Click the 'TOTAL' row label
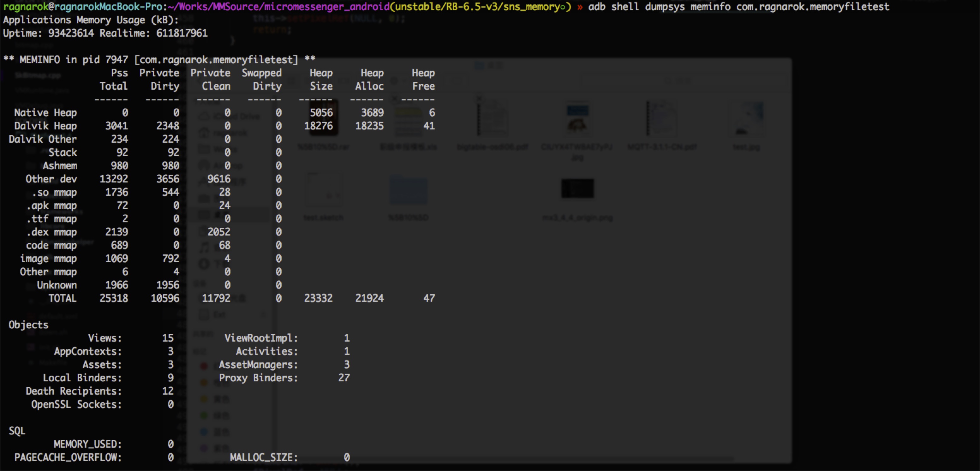The height and width of the screenshot is (471, 980). click(x=63, y=298)
